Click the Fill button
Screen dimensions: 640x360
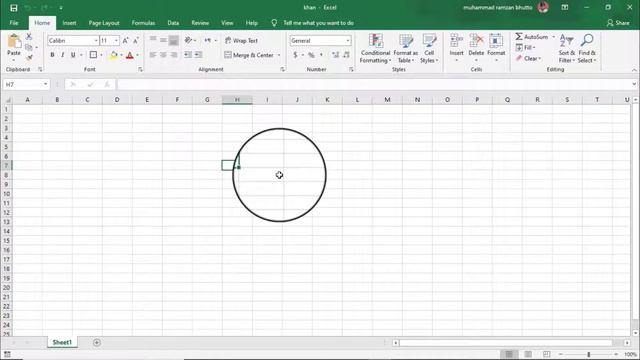tap(526, 47)
